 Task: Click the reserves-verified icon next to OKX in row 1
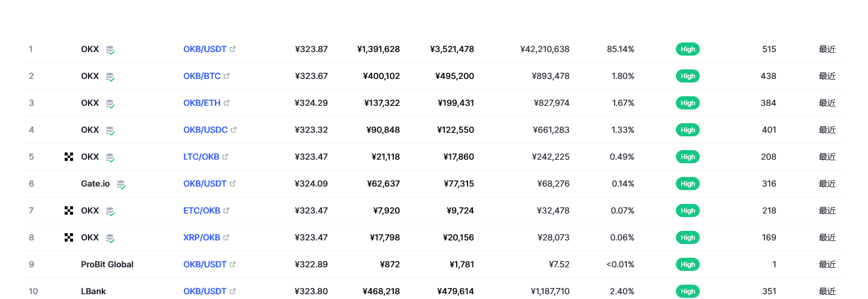tap(110, 50)
